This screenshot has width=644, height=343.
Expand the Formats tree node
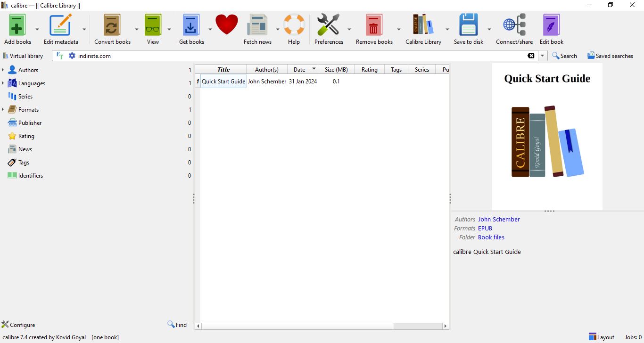(x=3, y=109)
